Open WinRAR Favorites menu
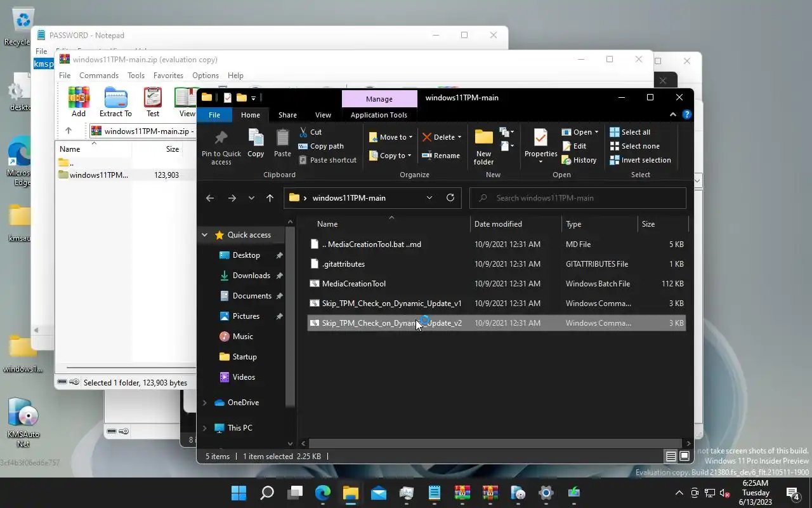Viewport: 812px width, 508px height. (168, 75)
